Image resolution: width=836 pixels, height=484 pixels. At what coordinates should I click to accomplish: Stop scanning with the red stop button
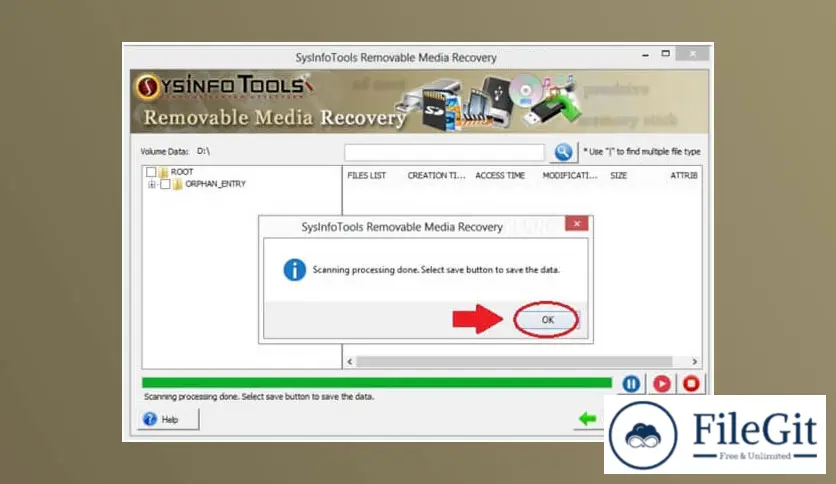[692, 383]
